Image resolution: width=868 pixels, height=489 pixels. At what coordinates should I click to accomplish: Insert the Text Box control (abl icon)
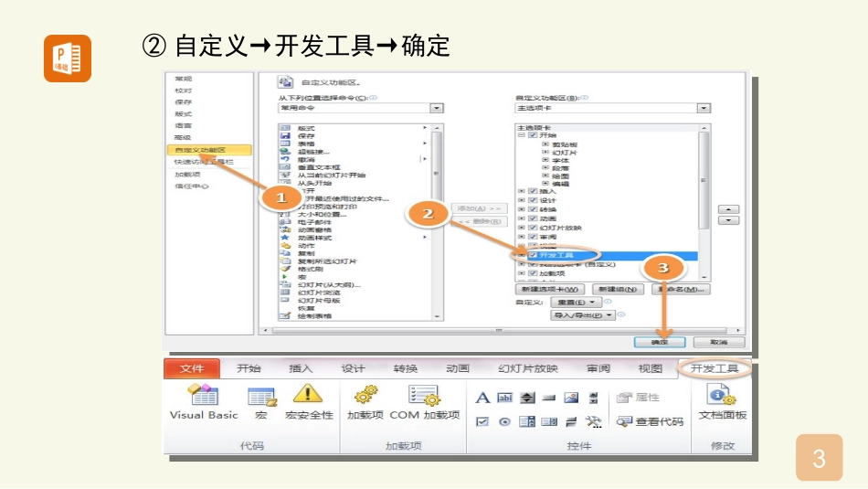click(x=504, y=397)
